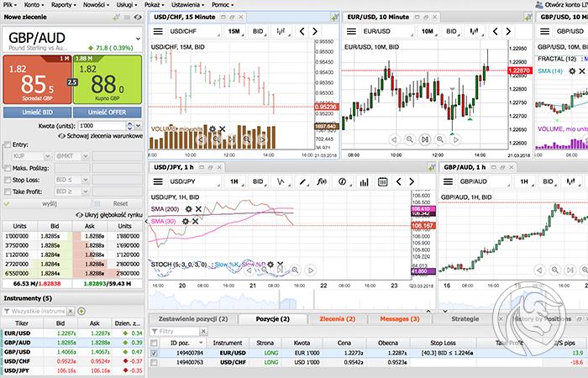Increase Kwota with stepper up arrow
588x378 pixels.
click(130, 123)
